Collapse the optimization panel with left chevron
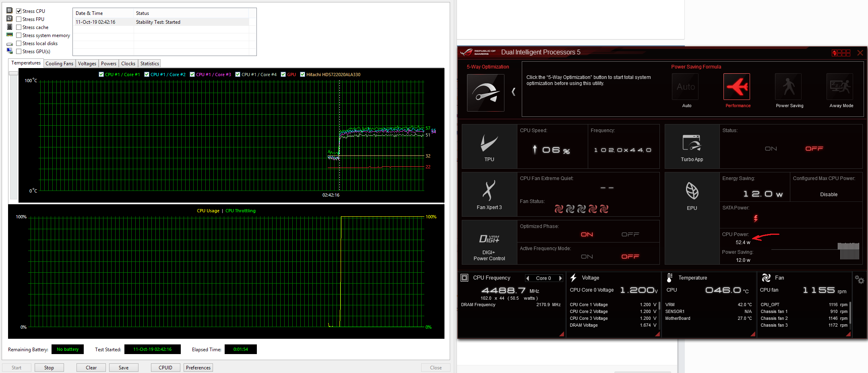 click(x=513, y=92)
